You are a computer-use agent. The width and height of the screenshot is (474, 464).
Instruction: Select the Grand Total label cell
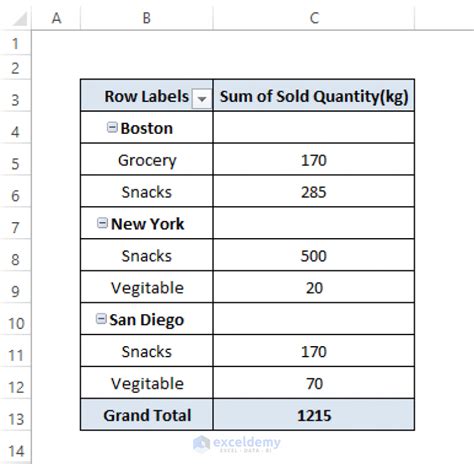click(147, 415)
